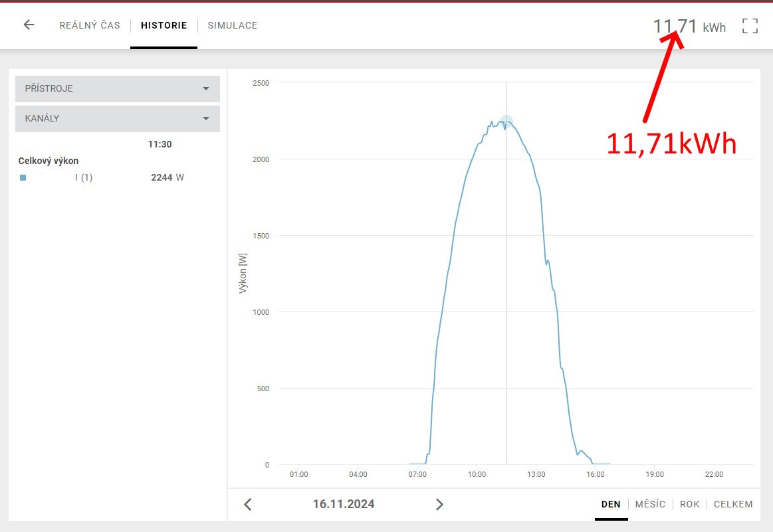Open the Simulace tab
The height and width of the screenshot is (532, 773).
pyautogui.click(x=232, y=25)
